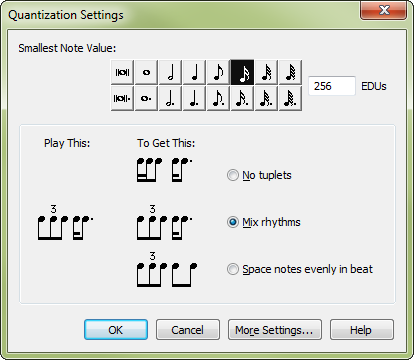This screenshot has width=414, height=360.
Task: Open More Settings dialog
Action: (x=275, y=330)
